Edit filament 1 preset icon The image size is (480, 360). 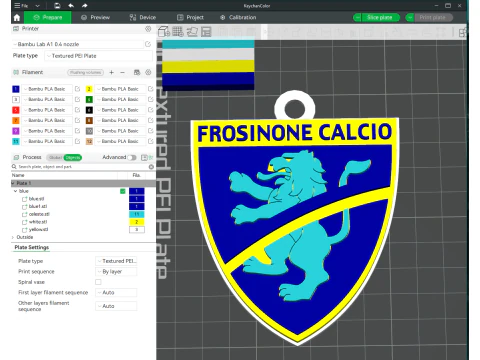(x=77, y=89)
